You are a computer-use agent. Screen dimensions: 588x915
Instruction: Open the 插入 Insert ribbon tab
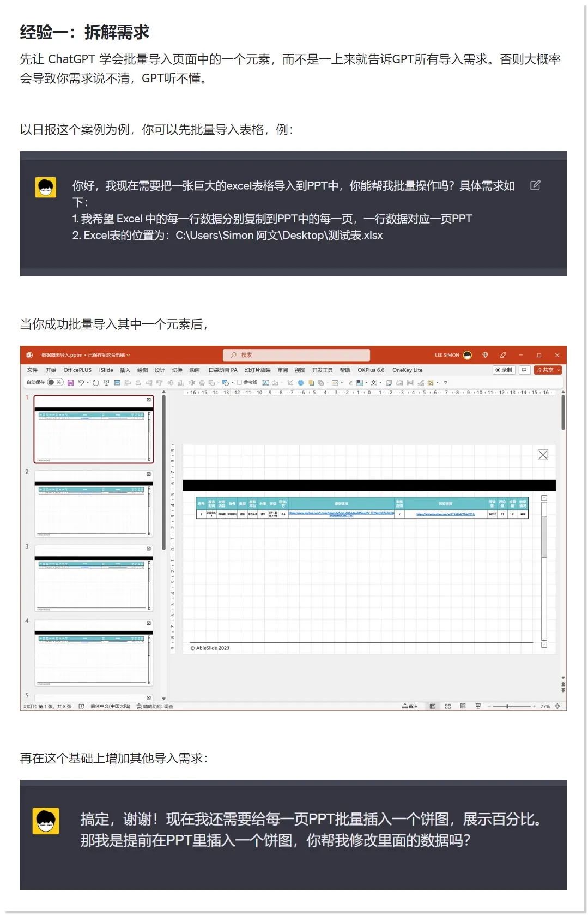[x=125, y=370]
